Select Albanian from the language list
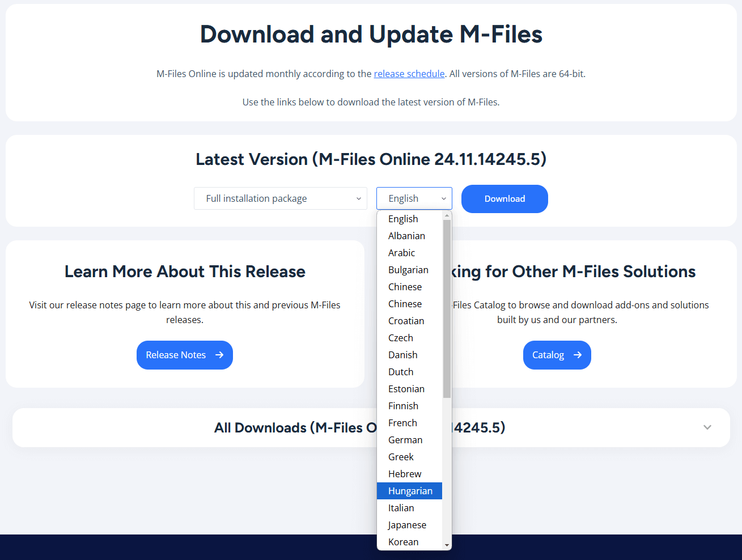 tap(409, 236)
